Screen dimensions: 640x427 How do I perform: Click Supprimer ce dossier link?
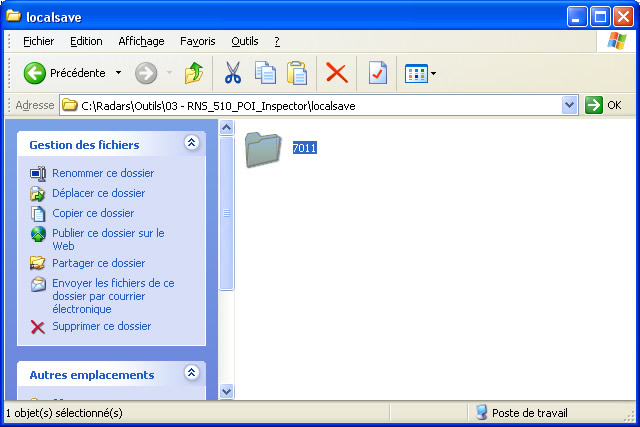[101, 326]
